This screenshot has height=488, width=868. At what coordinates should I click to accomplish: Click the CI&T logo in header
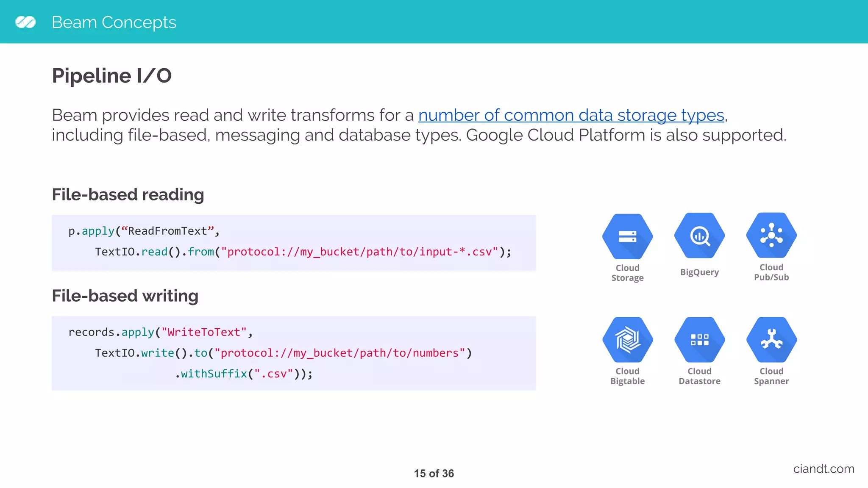[25, 22]
